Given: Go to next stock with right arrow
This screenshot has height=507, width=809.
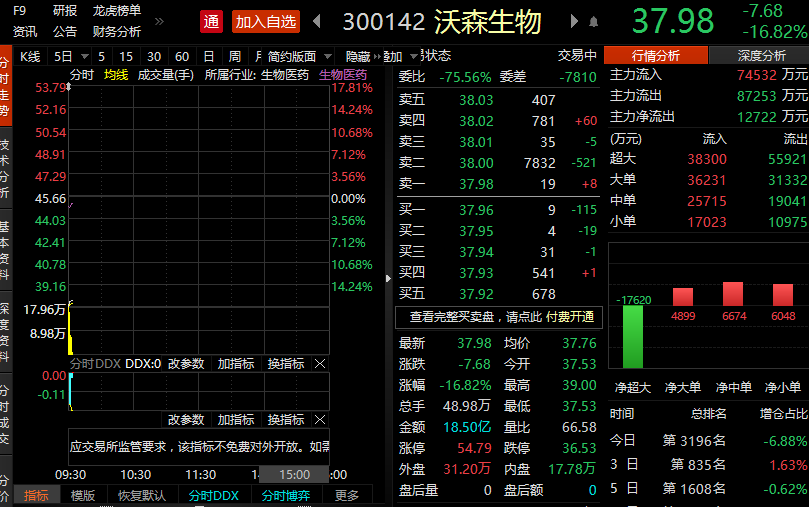Looking at the screenshot, I should click(x=574, y=21).
